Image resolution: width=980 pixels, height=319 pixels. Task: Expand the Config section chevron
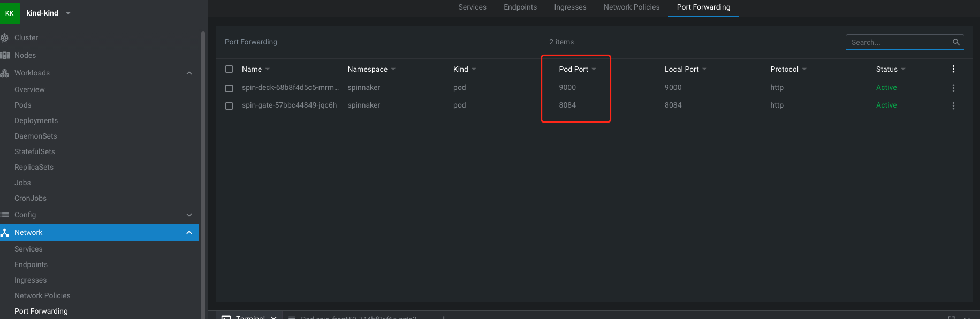pos(189,215)
